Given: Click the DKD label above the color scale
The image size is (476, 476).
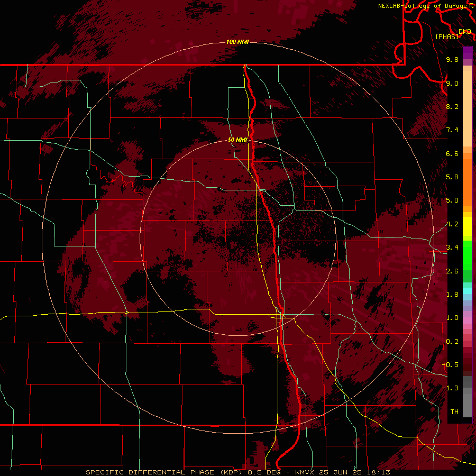Looking at the screenshot, I should (465, 31).
